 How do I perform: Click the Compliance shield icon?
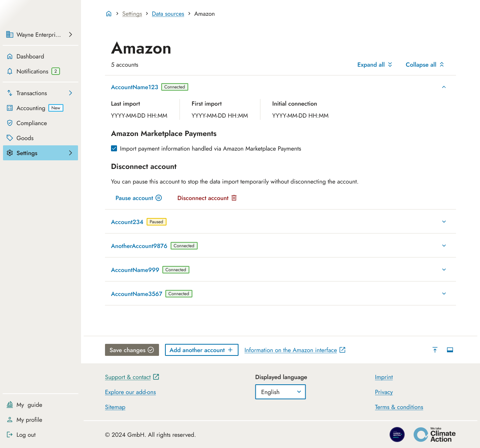pyautogui.click(x=10, y=123)
